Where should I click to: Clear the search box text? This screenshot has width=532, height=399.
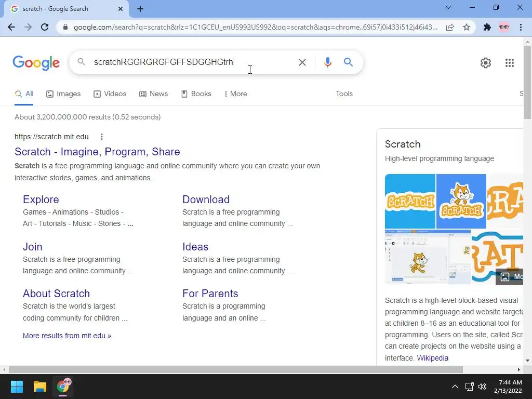[x=302, y=62]
